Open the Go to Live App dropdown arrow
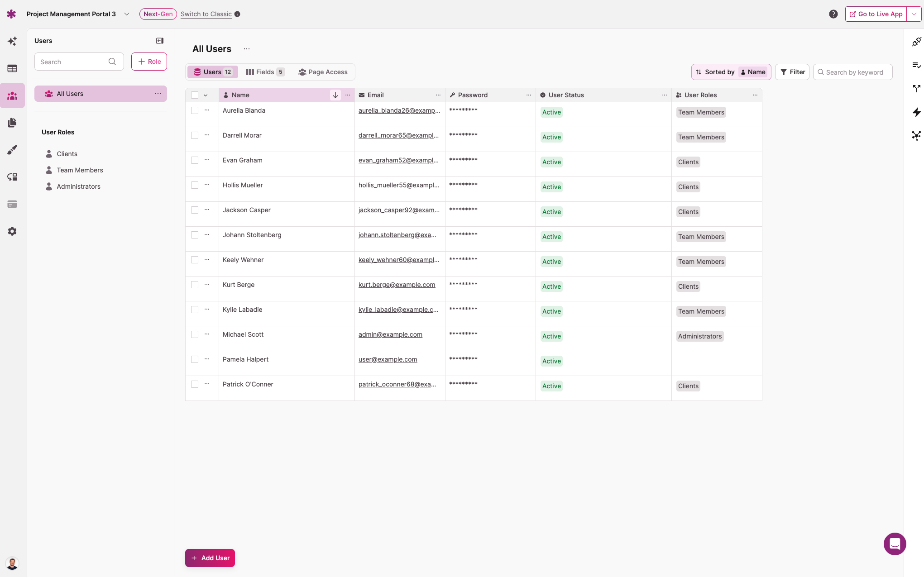Viewport: 924px width, 577px height. 914,14
